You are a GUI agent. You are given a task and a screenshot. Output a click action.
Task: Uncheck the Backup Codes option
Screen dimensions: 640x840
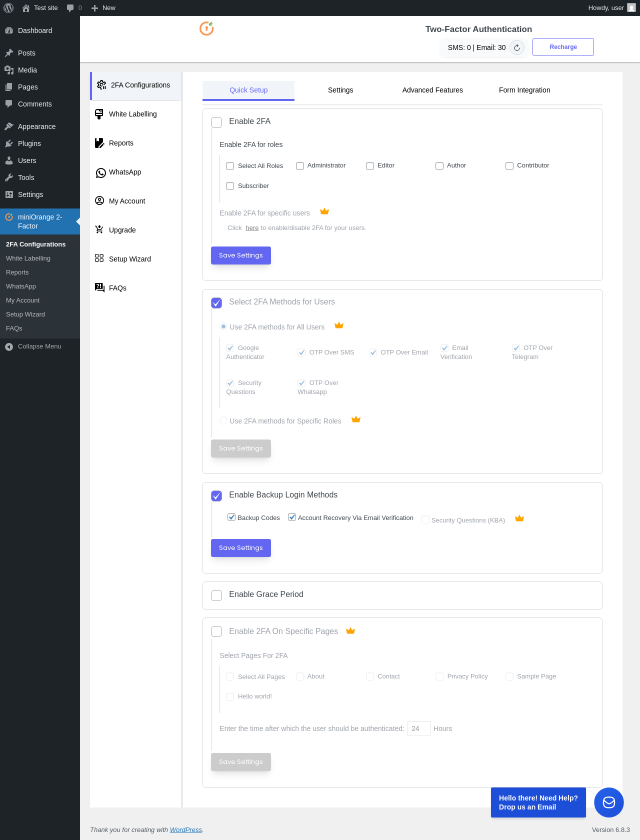coord(231,517)
